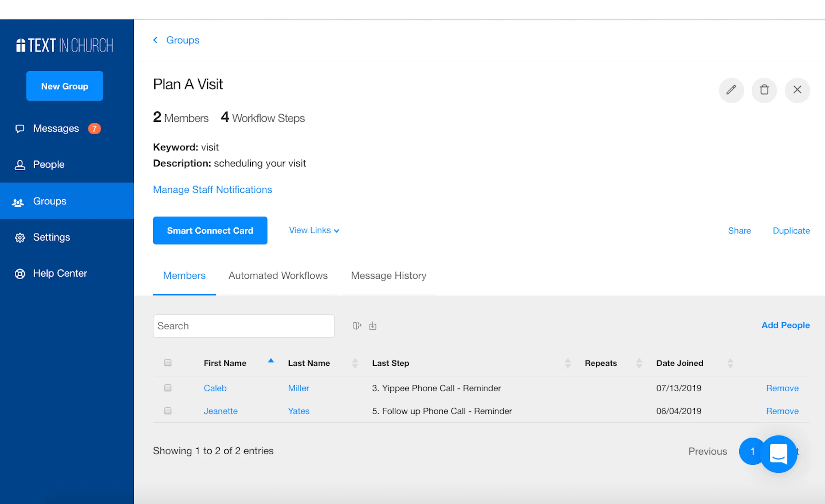
Task: Switch to Message History tab
Action: click(x=388, y=275)
